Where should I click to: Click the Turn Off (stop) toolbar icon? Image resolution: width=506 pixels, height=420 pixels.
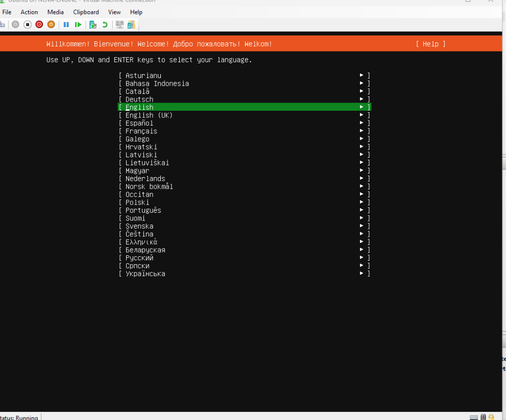click(x=28, y=24)
